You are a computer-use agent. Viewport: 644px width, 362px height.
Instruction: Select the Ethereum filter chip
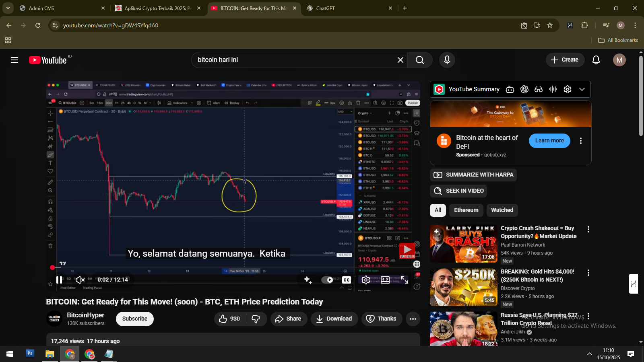point(466,210)
